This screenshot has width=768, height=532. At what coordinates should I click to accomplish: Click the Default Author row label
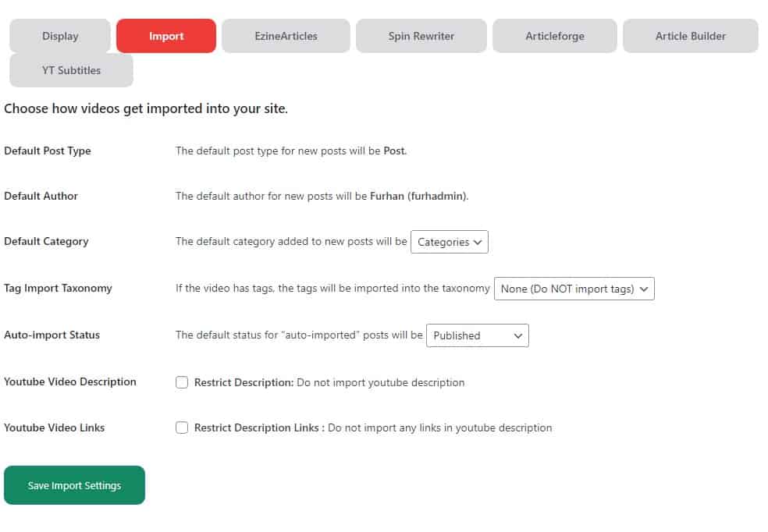coord(41,196)
